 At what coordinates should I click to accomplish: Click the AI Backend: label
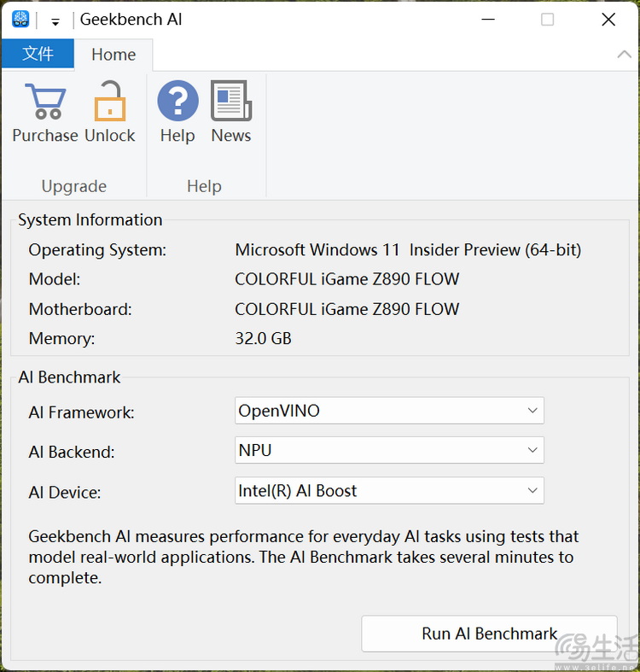tap(72, 453)
